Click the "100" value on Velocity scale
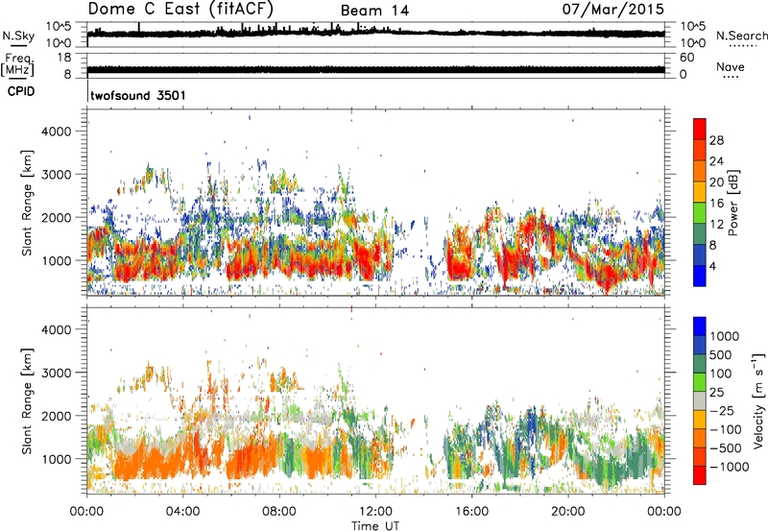This screenshot has height=532, width=768. 722,374
